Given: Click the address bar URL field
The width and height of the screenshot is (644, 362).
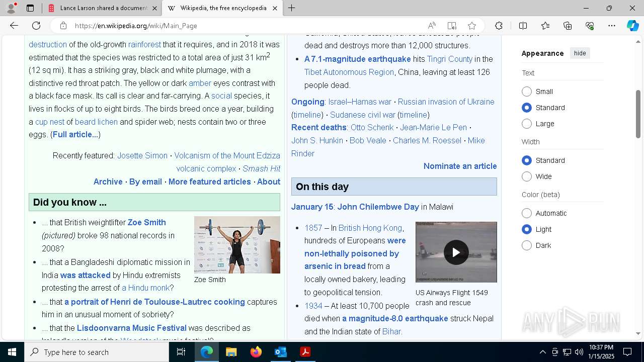Looking at the screenshot, I should [x=247, y=26].
